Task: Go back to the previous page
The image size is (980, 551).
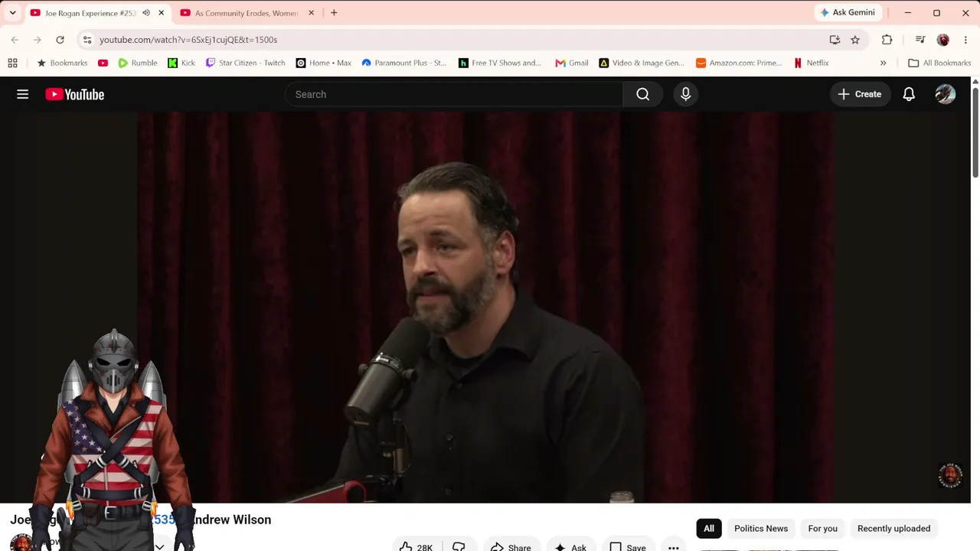Action: pos(15,40)
